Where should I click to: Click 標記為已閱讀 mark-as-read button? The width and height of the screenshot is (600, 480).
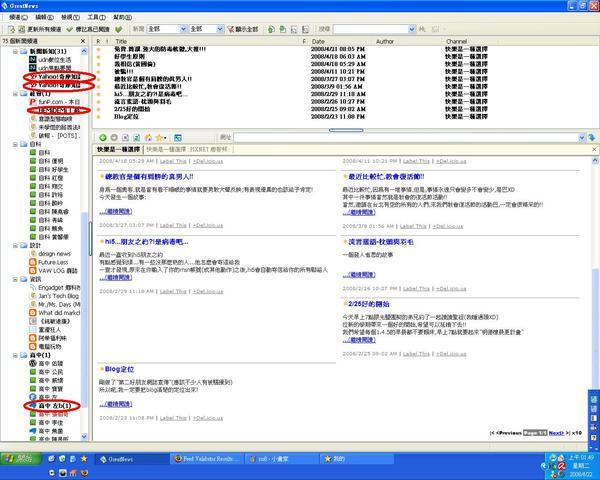coord(89,29)
